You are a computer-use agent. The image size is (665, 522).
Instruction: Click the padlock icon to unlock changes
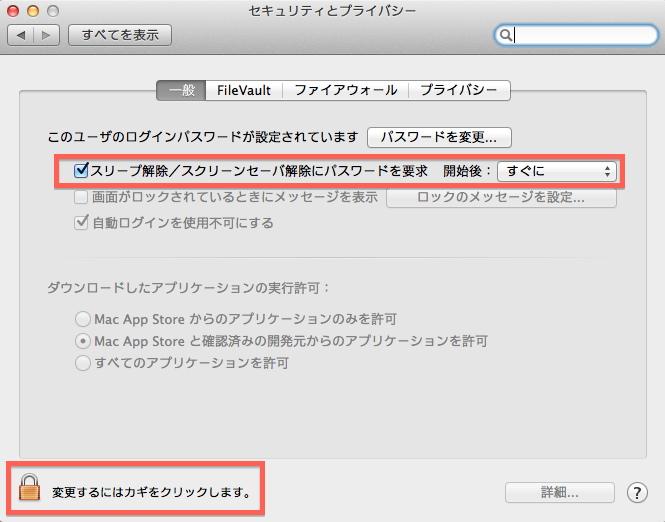[x=29, y=490]
